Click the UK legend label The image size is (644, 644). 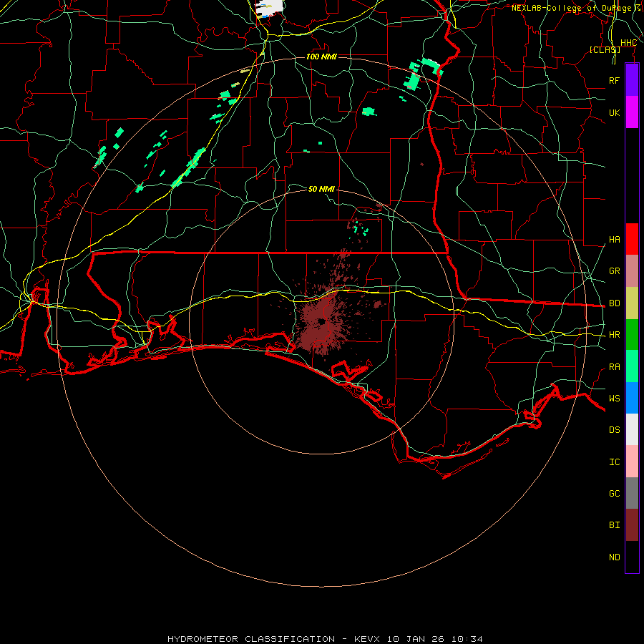[614, 112]
